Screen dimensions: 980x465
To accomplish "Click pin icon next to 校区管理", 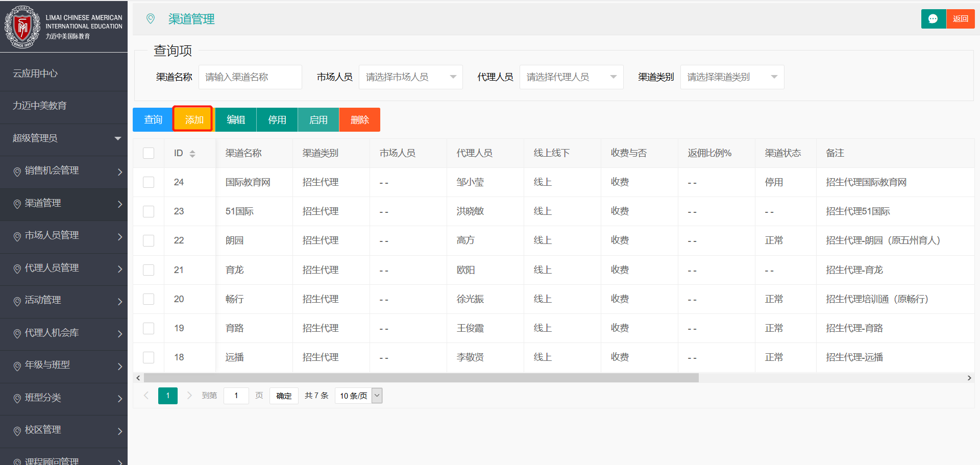I will 17,431.
